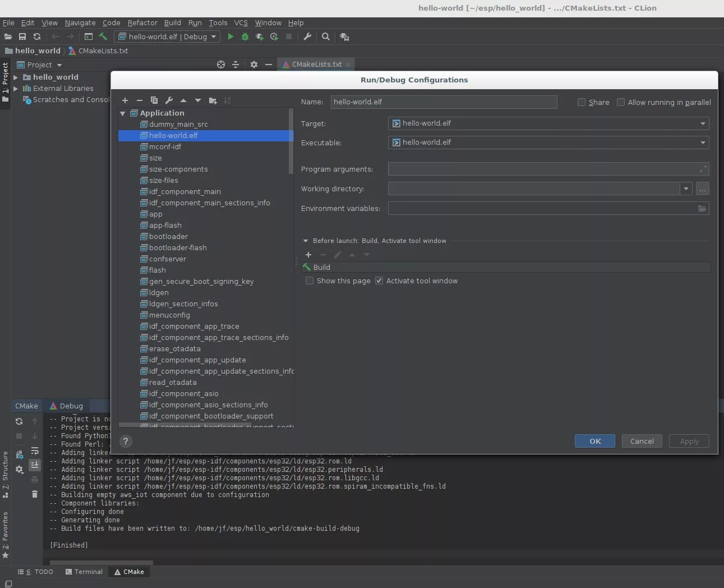Expand hello_world project tree node
The image size is (724, 588).
[x=16, y=77]
